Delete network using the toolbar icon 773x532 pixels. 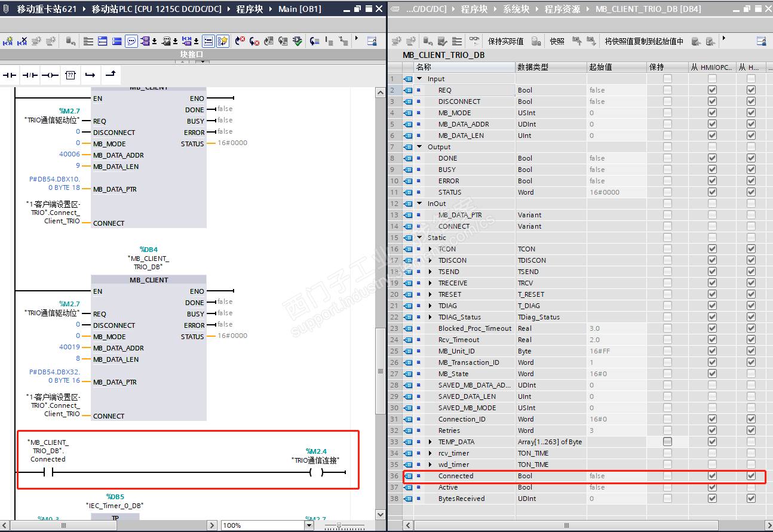point(22,41)
